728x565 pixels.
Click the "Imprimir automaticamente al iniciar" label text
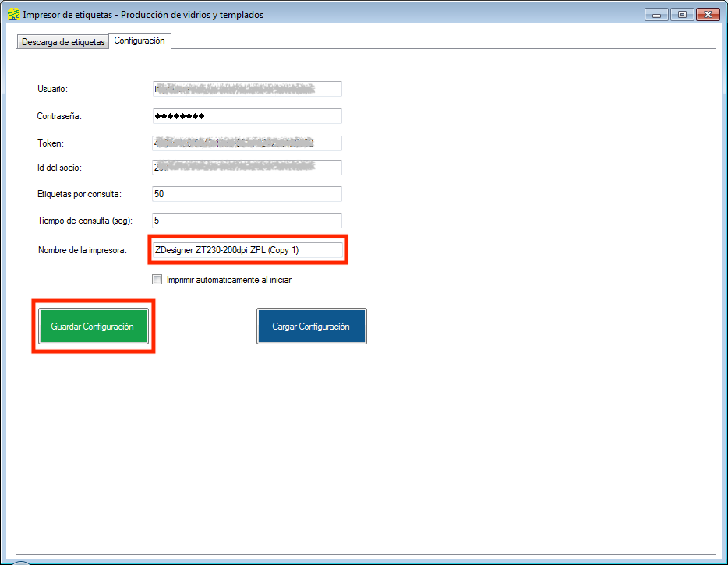[x=228, y=280]
